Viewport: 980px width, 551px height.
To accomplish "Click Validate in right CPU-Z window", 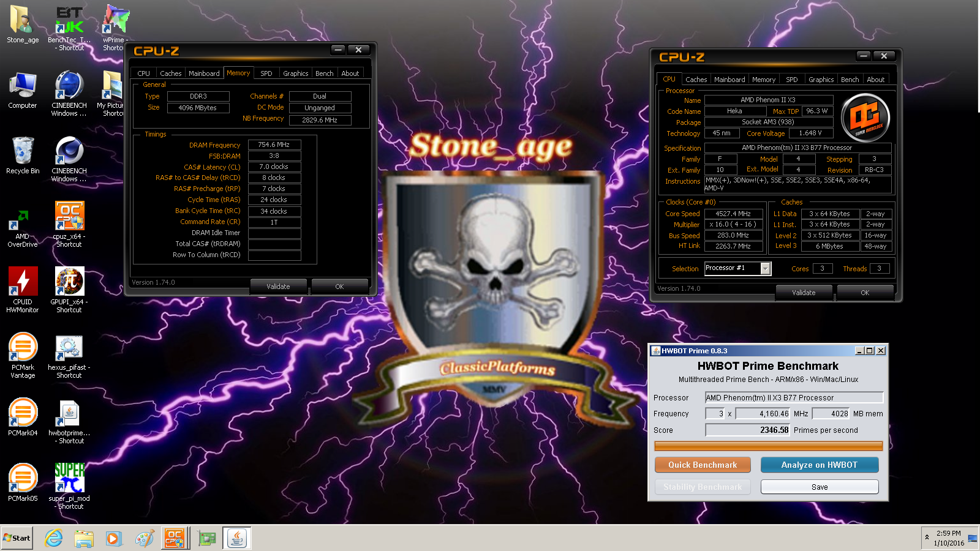I will [804, 293].
